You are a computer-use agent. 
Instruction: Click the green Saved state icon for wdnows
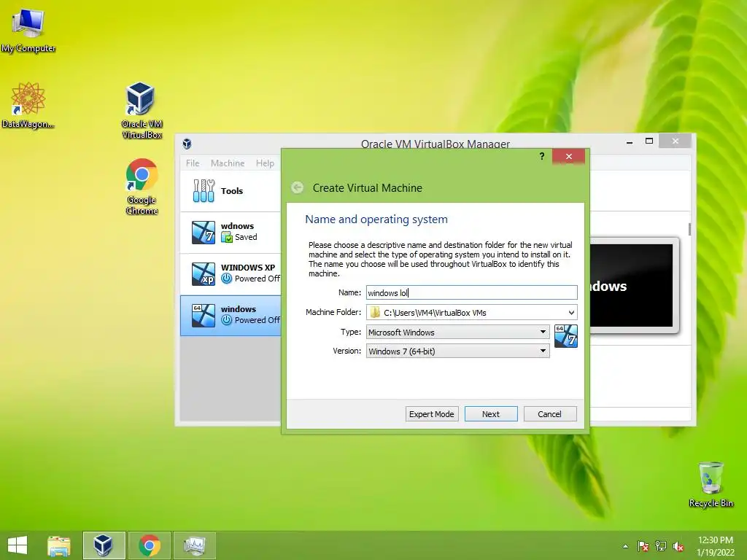pos(227,237)
